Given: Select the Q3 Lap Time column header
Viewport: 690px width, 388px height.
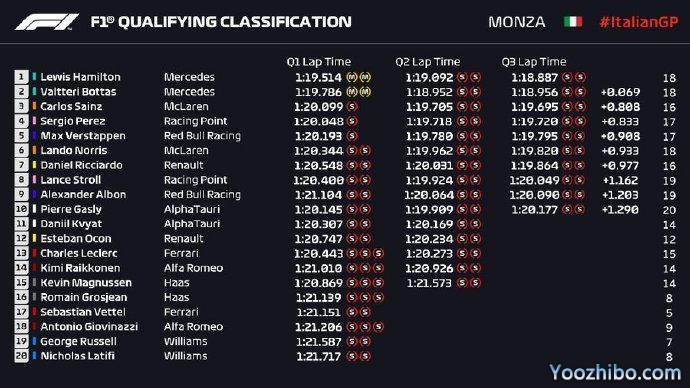Looking at the screenshot, I should (534, 62).
